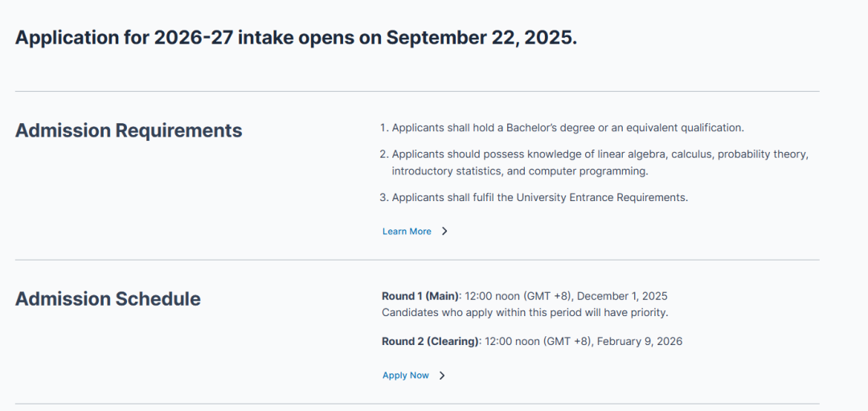Image resolution: width=868 pixels, height=411 pixels.
Task: Follow the Apply Now link
Action: pyautogui.click(x=406, y=376)
